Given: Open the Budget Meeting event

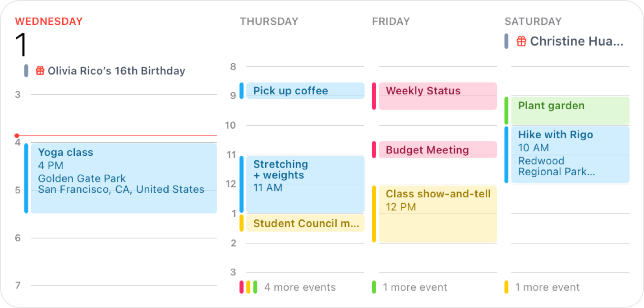Looking at the screenshot, I should coord(433,149).
